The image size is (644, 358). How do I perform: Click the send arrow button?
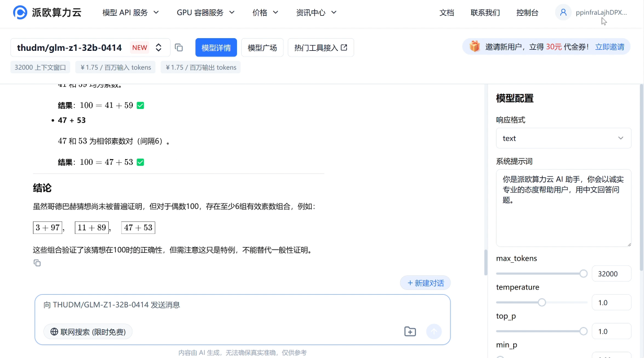[x=434, y=331]
